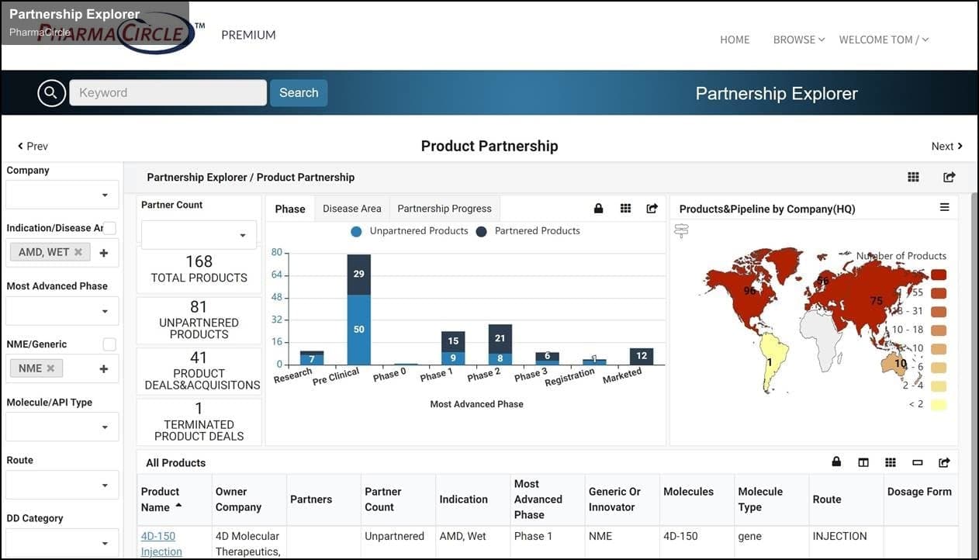This screenshot has width=979, height=560.
Task: Click 81 Unpartnered Products tile
Action: 199,319
